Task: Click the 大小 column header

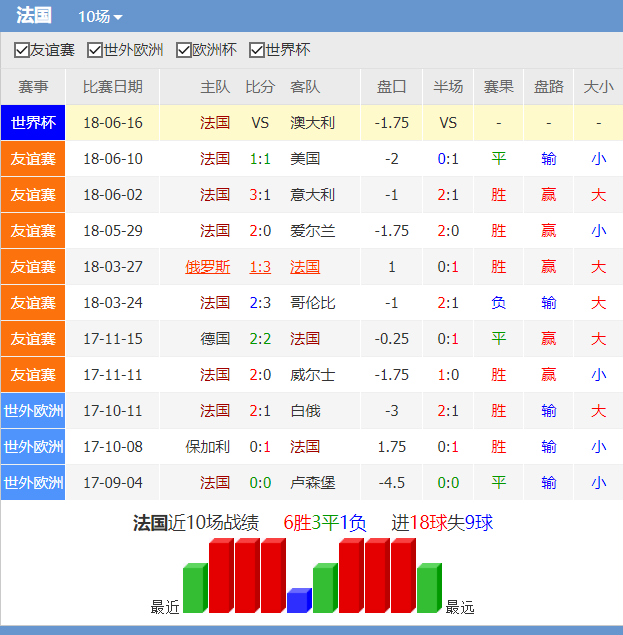Action: (598, 87)
